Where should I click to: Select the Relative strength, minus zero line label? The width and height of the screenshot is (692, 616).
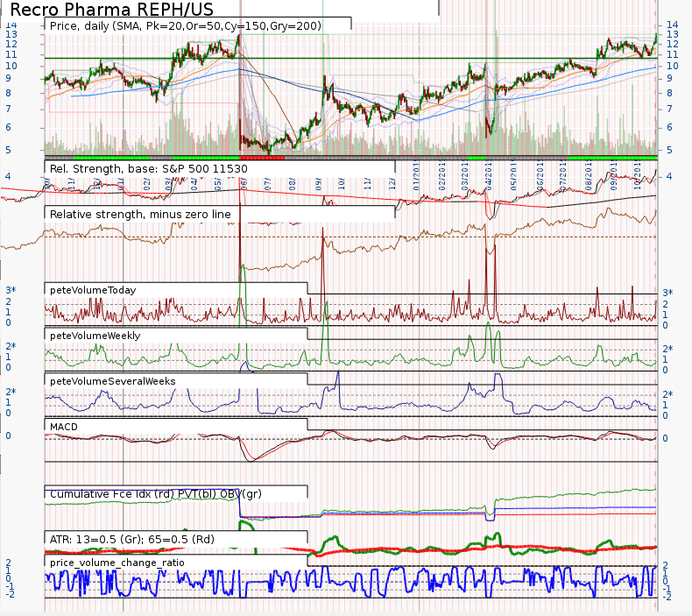[x=140, y=215]
